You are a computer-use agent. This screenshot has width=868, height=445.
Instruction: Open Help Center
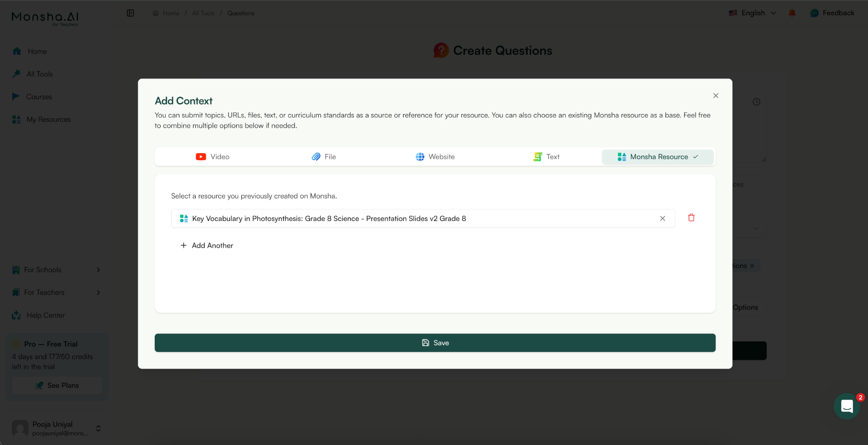[39, 315]
